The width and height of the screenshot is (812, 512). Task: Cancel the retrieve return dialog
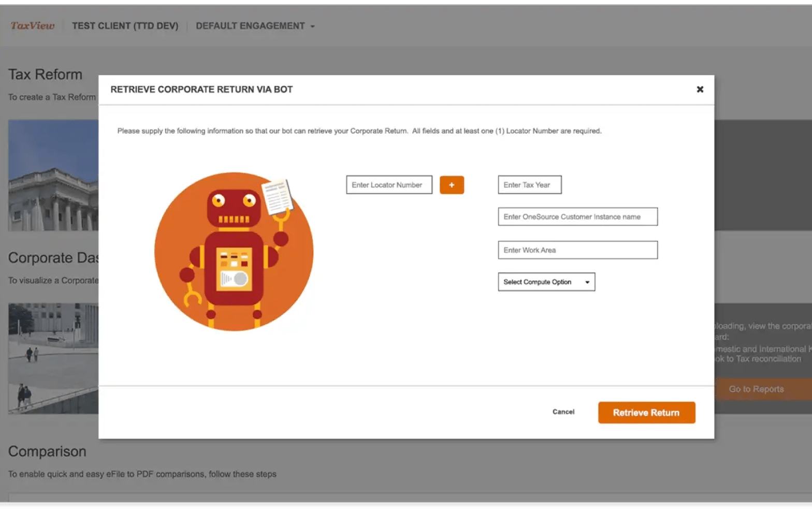point(563,412)
